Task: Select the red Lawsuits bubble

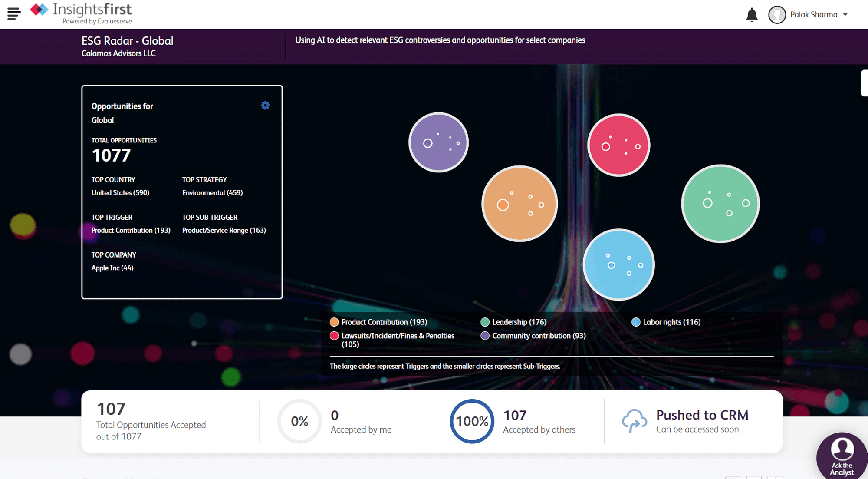Action: click(x=618, y=145)
